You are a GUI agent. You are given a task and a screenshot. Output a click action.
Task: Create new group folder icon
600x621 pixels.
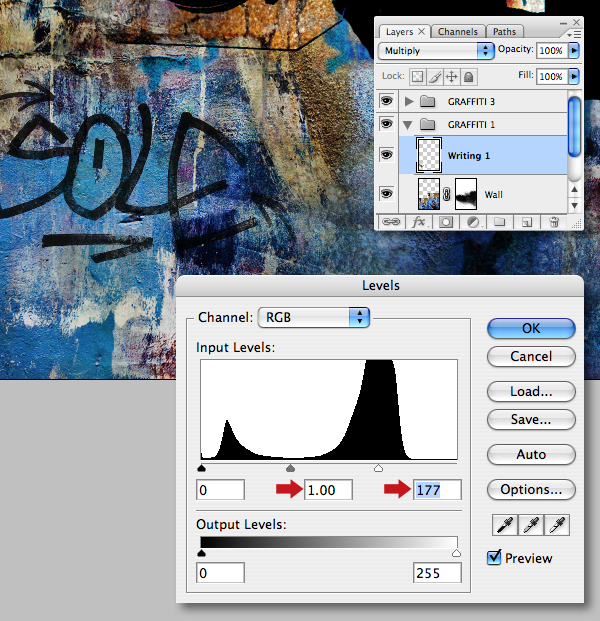click(x=499, y=222)
